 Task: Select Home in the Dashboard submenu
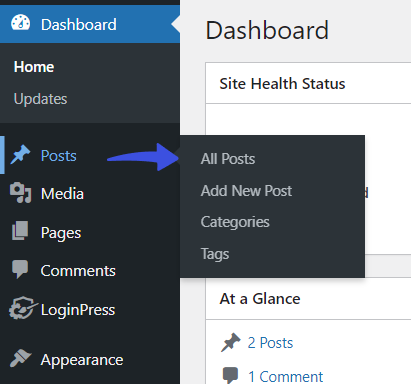[x=34, y=67]
